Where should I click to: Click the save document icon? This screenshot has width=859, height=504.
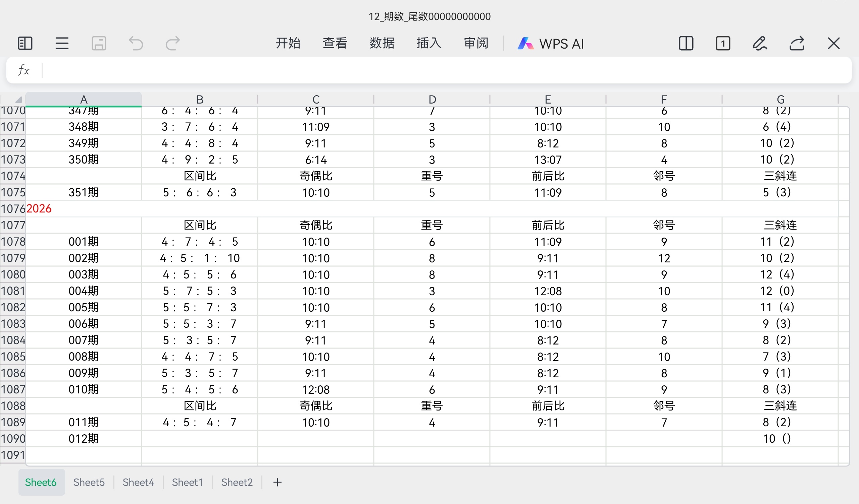click(99, 44)
